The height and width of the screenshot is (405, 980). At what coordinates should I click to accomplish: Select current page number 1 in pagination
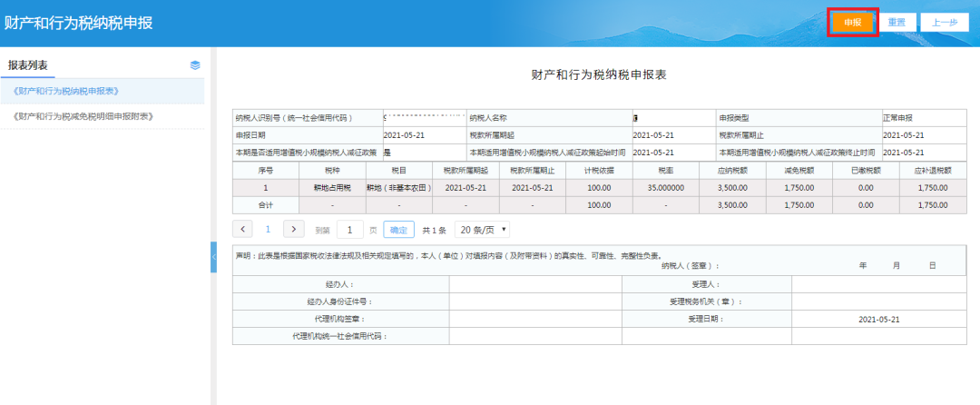[x=268, y=230]
